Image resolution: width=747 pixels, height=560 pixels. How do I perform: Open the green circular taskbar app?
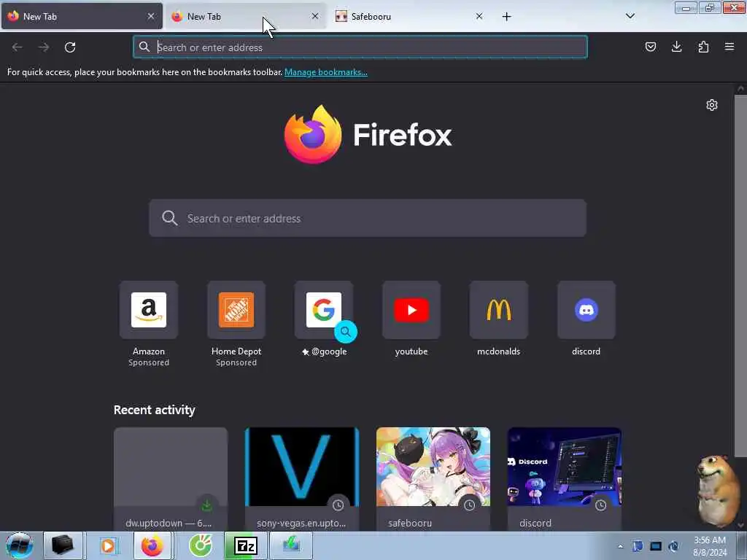click(200, 545)
